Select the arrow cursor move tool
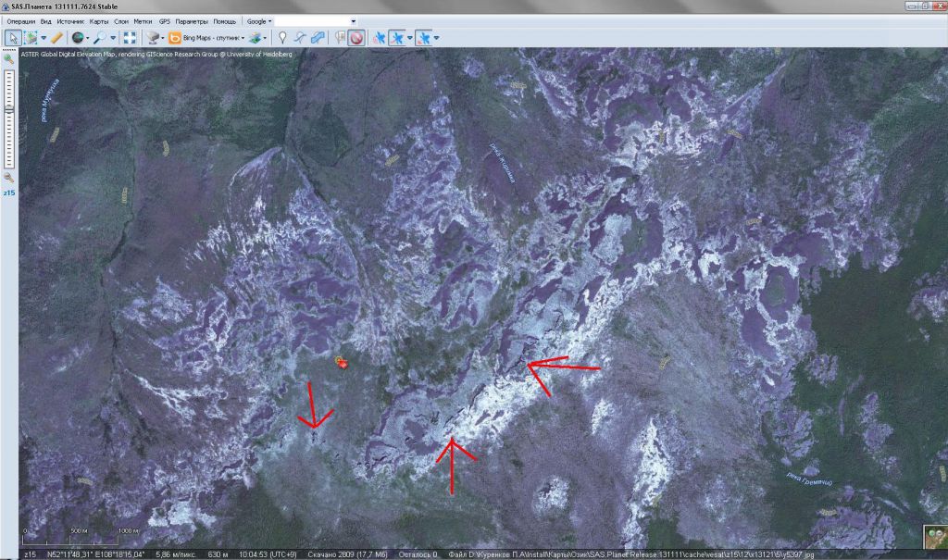948x560 pixels. (x=13, y=38)
